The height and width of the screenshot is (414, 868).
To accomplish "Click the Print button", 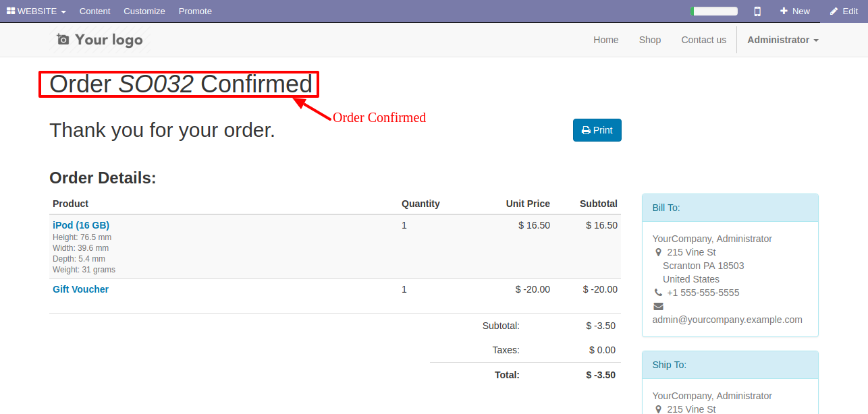I will click(x=597, y=130).
